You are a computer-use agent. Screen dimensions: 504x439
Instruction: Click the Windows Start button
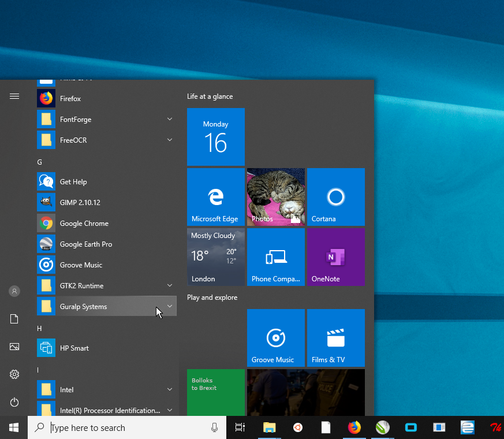[x=14, y=427]
